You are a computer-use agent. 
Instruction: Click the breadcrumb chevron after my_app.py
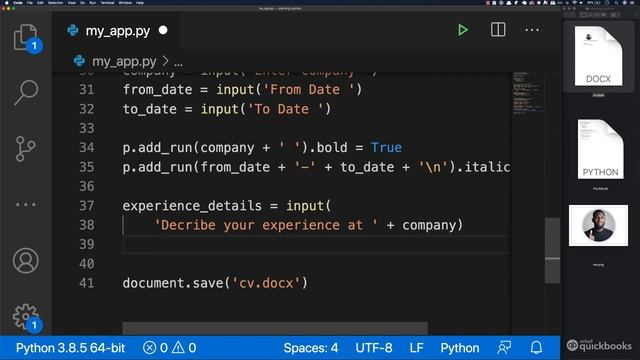[165, 62]
